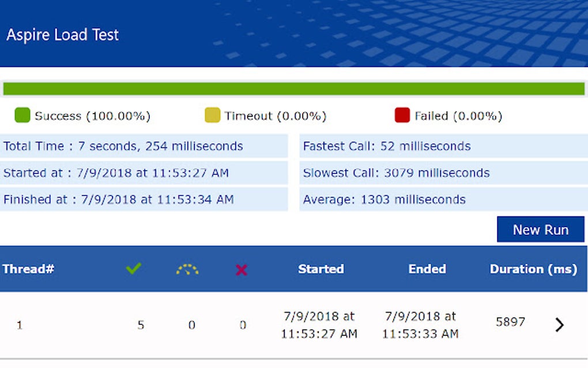Click the red Failed legend square
This screenshot has height=368, width=588.
[402, 115]
